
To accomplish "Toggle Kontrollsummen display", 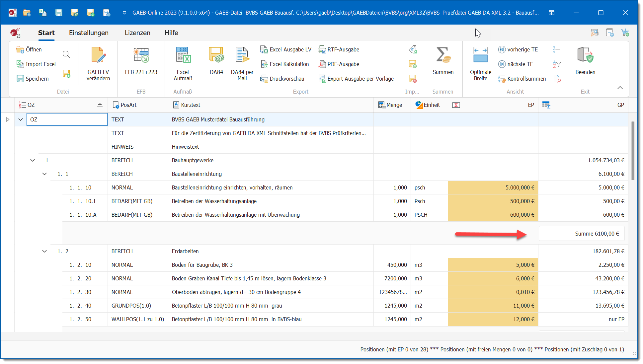I will pos(522,79).
